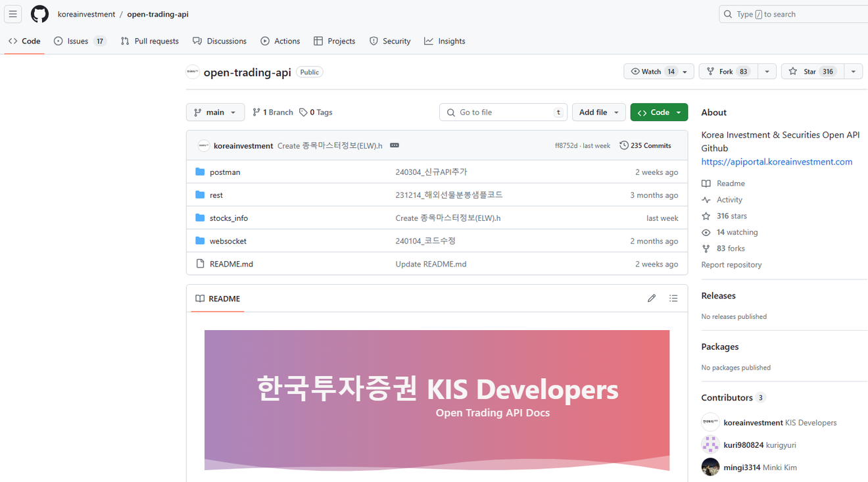Star the repository

coord(812,72)
